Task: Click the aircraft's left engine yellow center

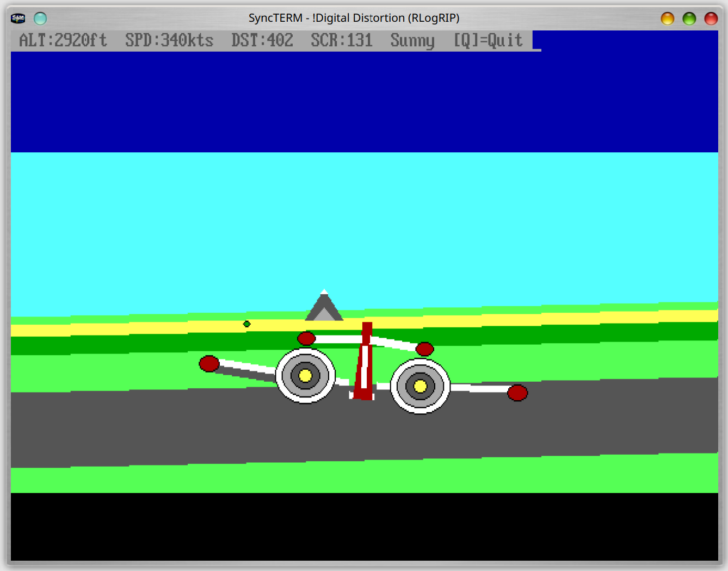Action: coord(305,376)
